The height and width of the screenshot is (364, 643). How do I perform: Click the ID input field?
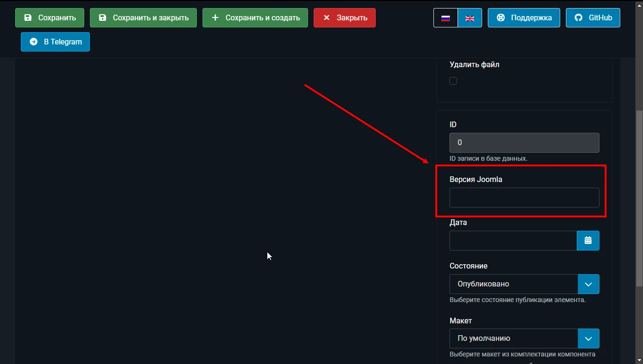[x=524, y=143]
